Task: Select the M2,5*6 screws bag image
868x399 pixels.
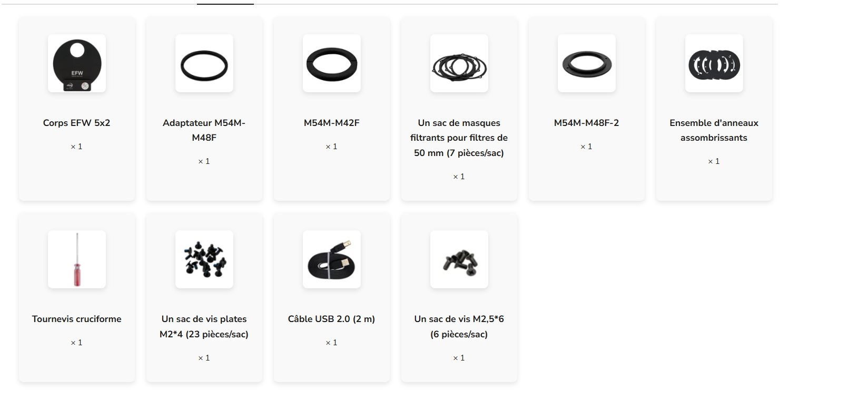Action: tap(459, 259)
